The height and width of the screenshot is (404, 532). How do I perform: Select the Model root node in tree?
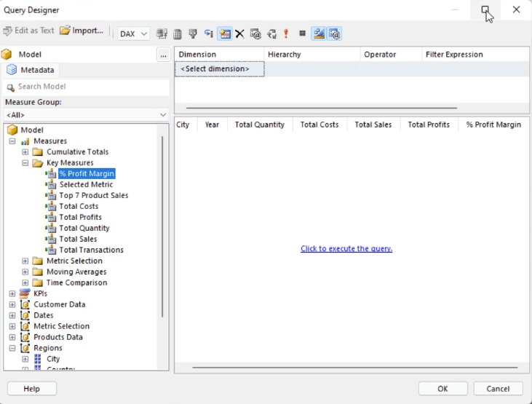tap(32, 130)
